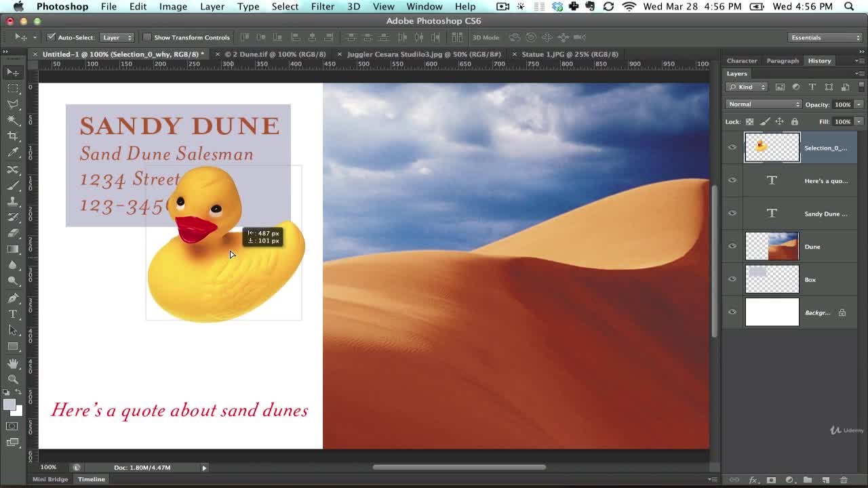Open the Opacity slider dropdown arrow
Viewport: 868px width, 488px height.
(x=859, y=104)
